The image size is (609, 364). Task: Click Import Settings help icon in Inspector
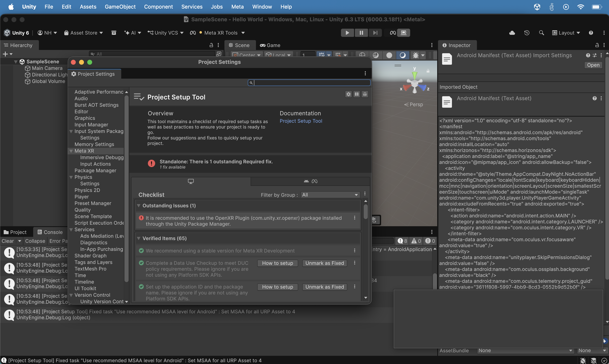(x=588, y=55)
